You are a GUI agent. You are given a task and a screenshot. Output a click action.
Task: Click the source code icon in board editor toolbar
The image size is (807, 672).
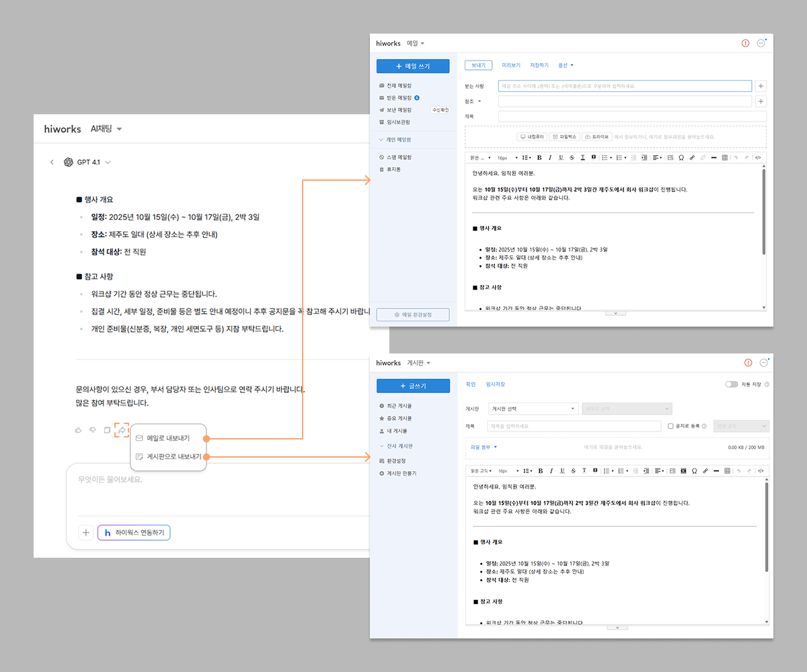[x=761, y=470]
